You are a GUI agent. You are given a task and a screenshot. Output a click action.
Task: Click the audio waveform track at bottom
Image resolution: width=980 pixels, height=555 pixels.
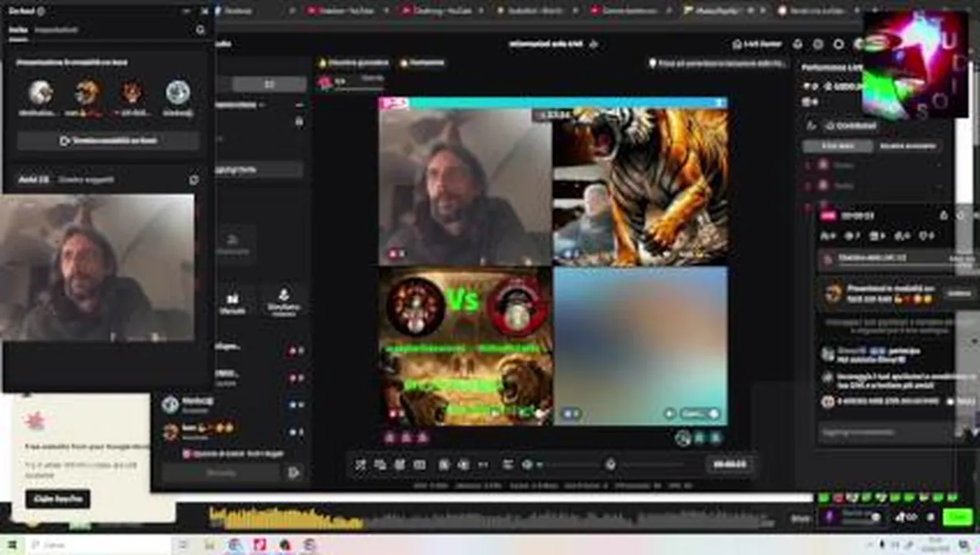click(493, 519)
